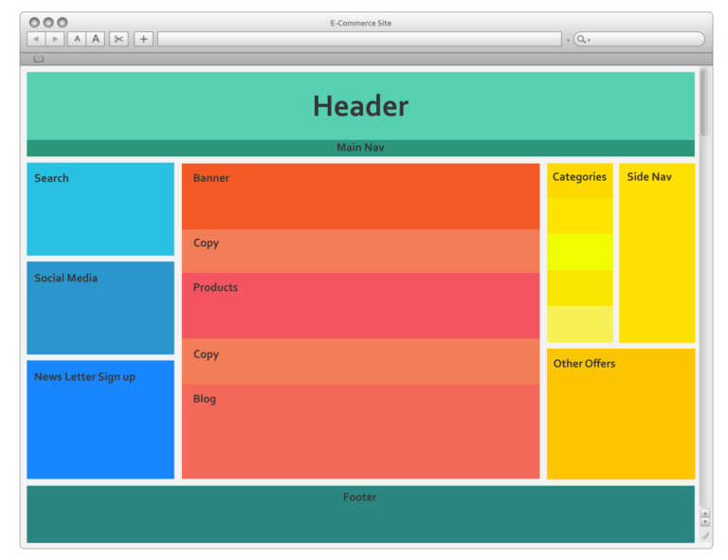Click the bright lime-yellow Categories row

(580, 252)
